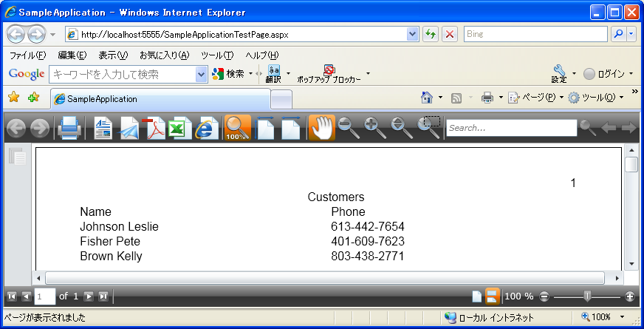Image resolution: width=644 pixels, height=329 pixels.
Task: Click the vertical scrollbar up arrow
Action: click(x=631, y=150)
